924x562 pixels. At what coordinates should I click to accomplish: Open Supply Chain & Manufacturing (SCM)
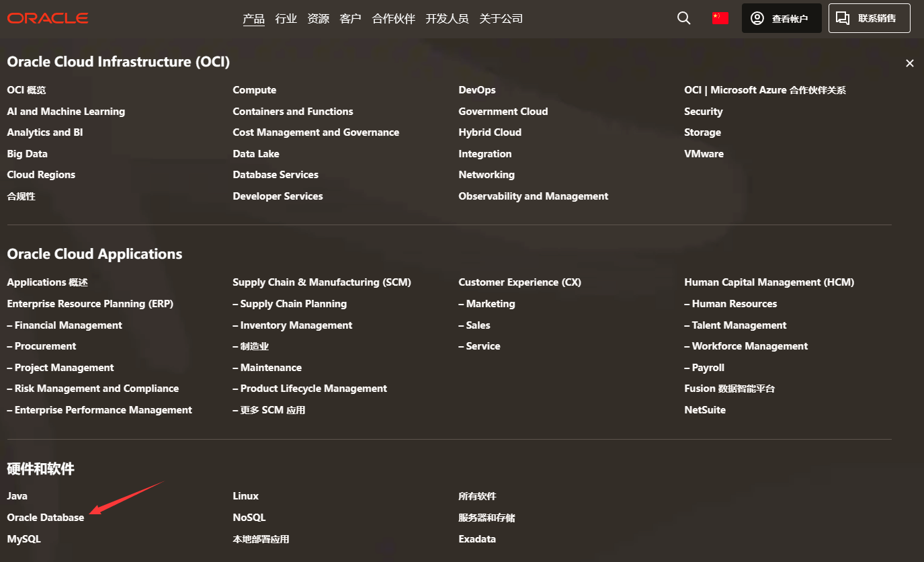coord(322,282)
